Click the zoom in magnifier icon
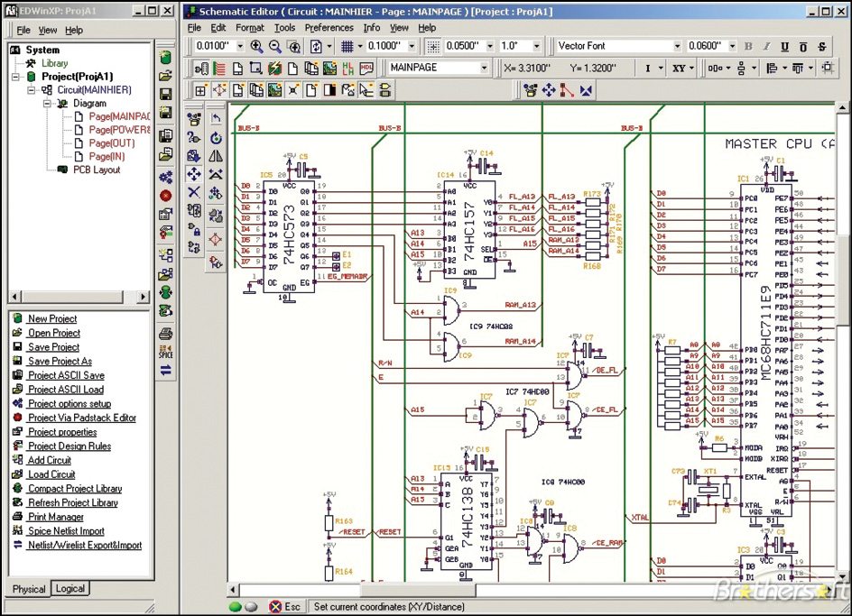This screenshot has height=616, width=852. pyautogui.click(x=256, y=47)
